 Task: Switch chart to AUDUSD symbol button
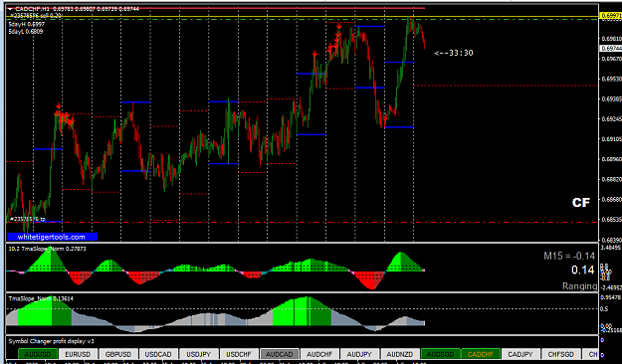38,354
